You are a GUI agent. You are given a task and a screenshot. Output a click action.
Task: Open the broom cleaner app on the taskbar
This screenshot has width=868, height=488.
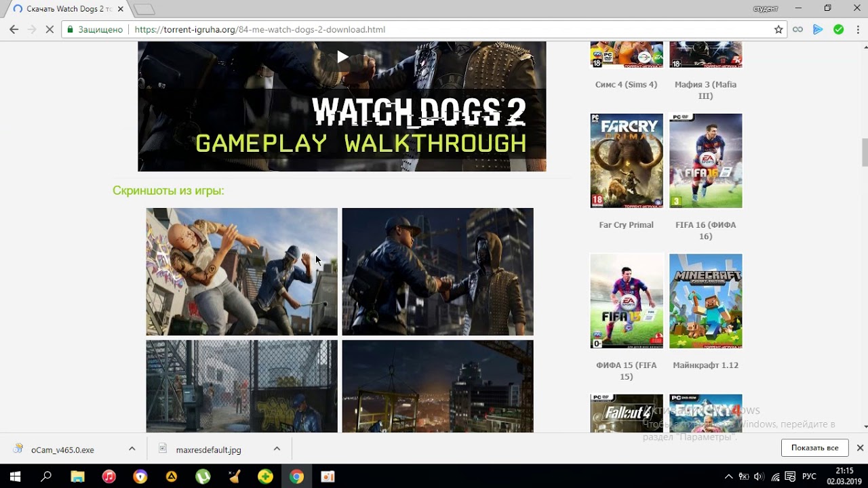pos(234,476)
